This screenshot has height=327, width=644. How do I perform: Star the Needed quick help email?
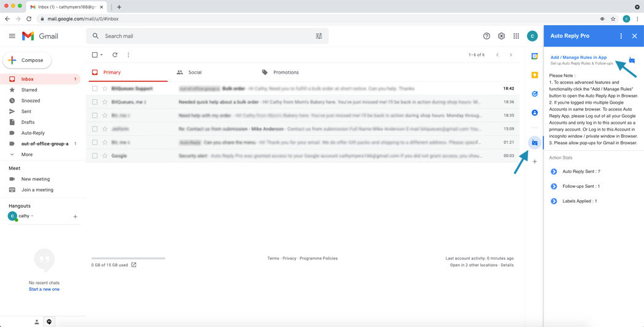[105, 102]
